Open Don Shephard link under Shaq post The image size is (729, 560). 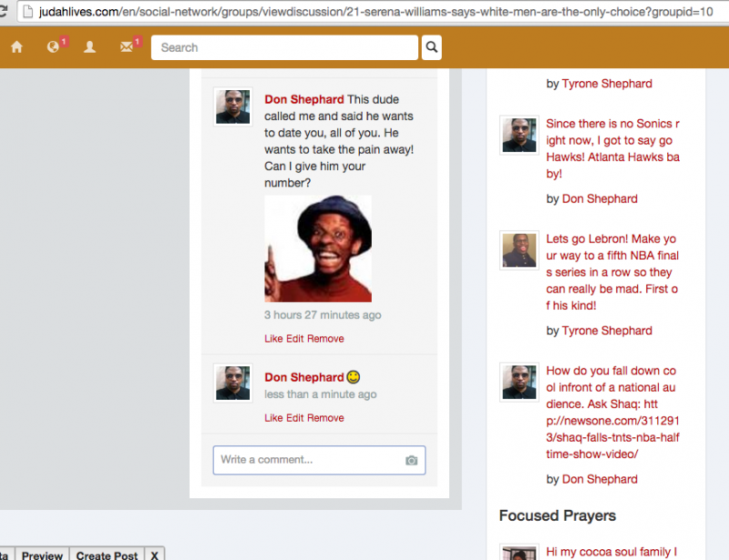click(x=600, y=479)
